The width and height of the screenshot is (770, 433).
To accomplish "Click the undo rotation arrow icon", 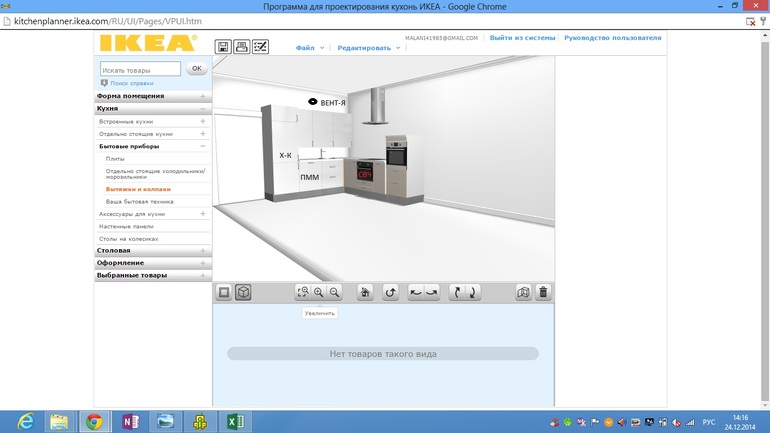I will click(x=391, y=292).
